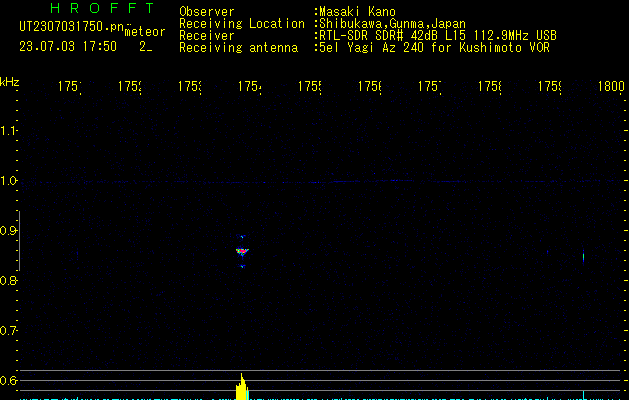Image resolution: width=629 pixels, height=400 pixels.
Task: Click the 0.9 frequency axis tick
Action: coord(10,231)
